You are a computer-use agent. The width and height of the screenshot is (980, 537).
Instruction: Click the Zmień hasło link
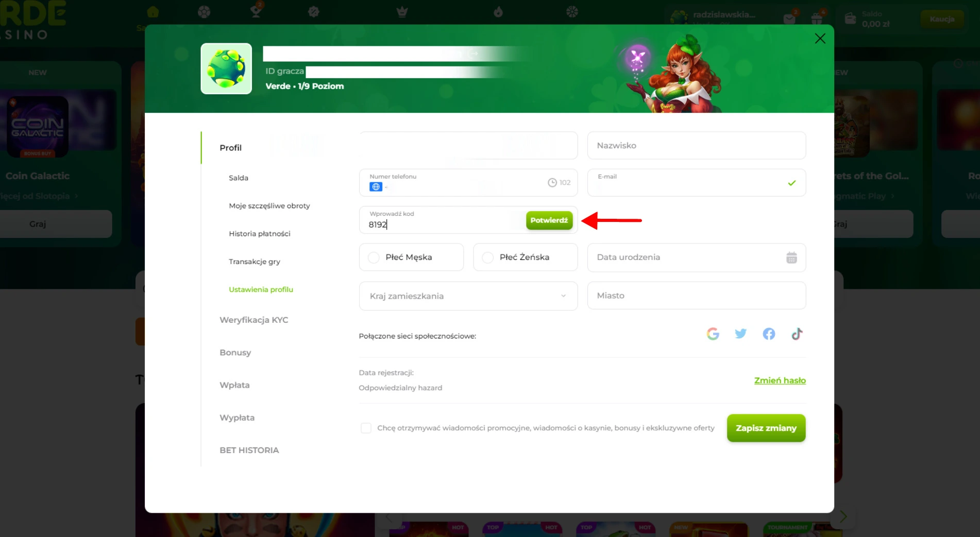tap(780, 380)
